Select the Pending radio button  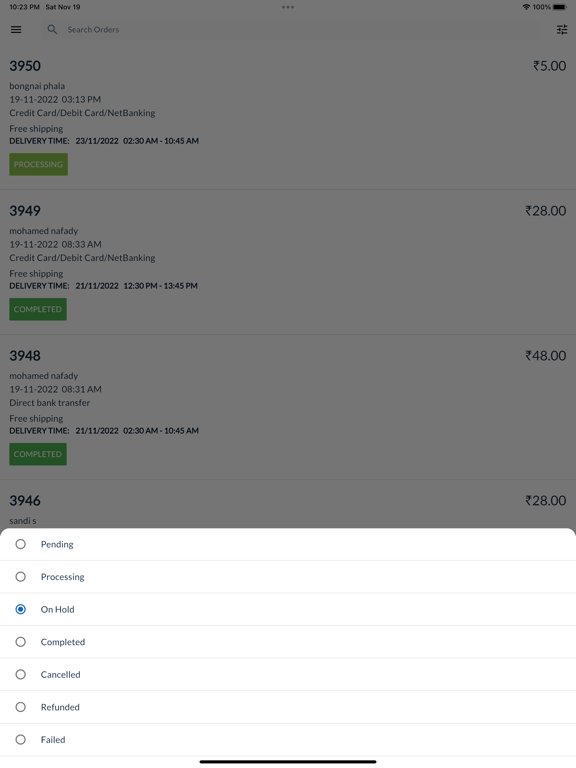(x=21, y=544)
